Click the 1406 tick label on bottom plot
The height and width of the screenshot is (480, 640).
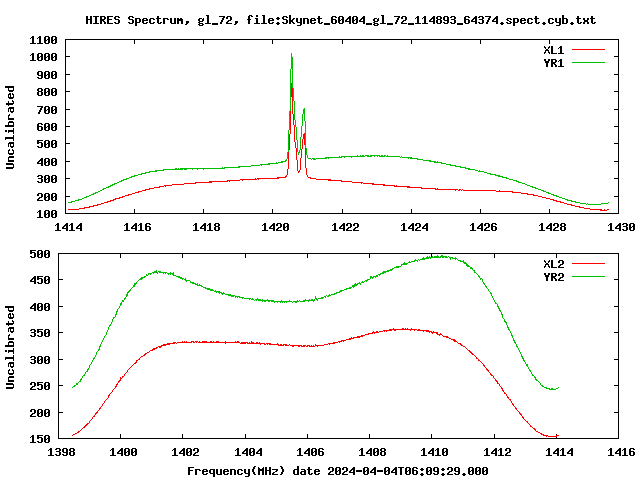click(310, 452)
